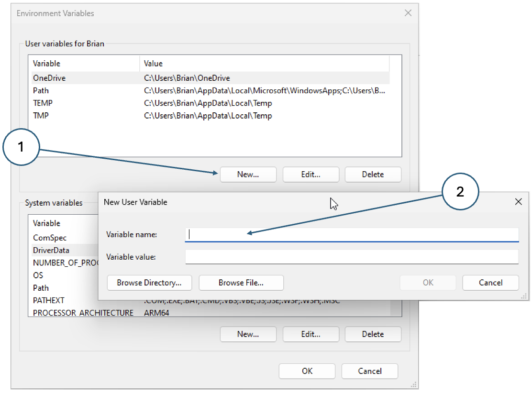The height and width of the screenshot is (394, 532).
Task: Select the TMP user variable row
Action: (41, 116)
